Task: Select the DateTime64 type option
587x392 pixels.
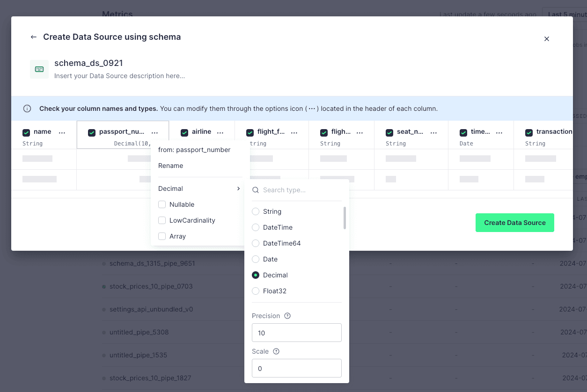Action: (256, 243)
